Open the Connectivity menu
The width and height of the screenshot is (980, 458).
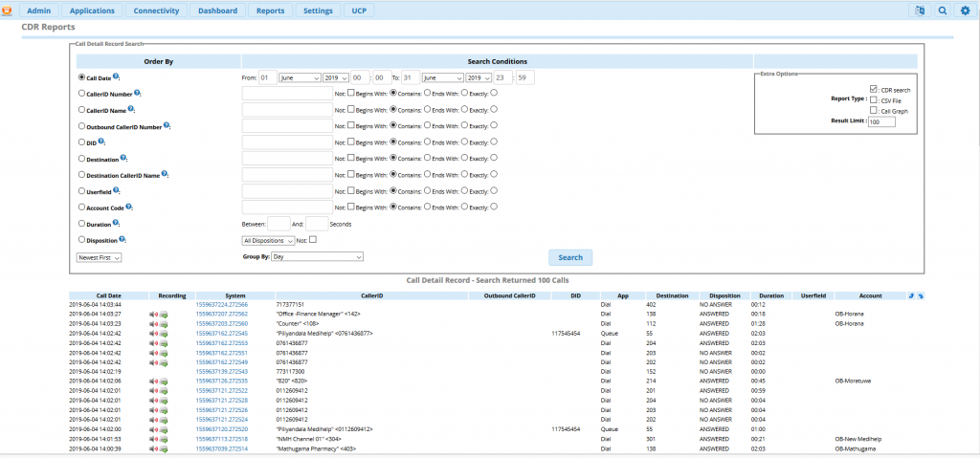[x=156, y=11]
